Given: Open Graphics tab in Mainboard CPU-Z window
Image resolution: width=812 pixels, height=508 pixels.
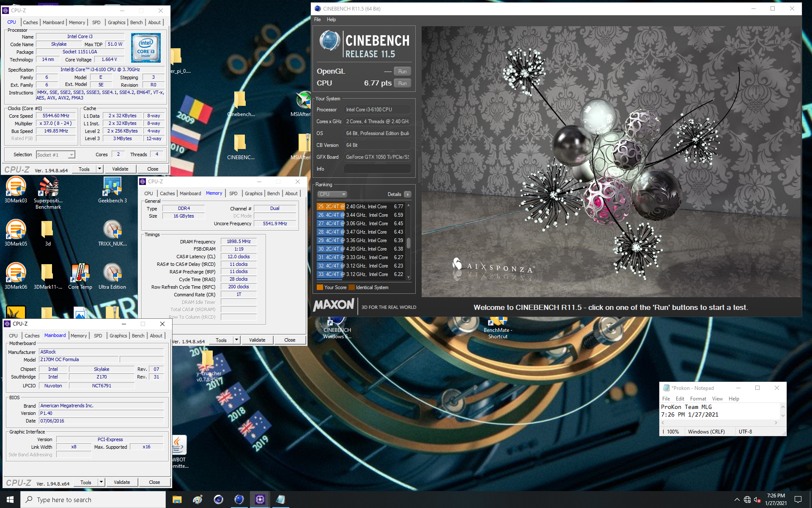Looking at the screenshot, I should [118, 336].
